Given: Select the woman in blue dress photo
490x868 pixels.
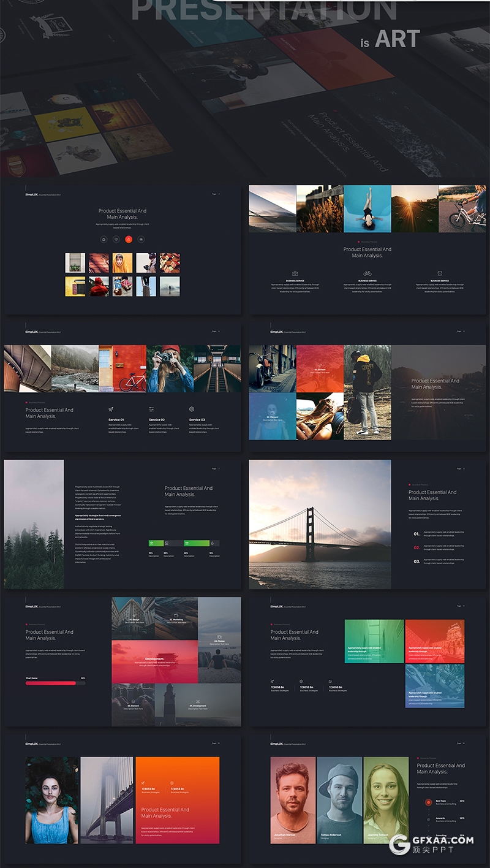Looking at the screenshot, I should [52, 800].
